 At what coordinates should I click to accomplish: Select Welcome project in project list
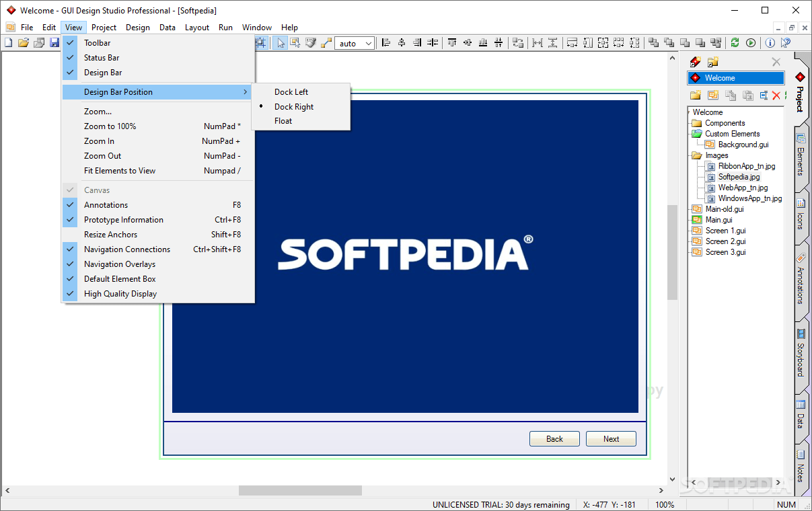735,78
